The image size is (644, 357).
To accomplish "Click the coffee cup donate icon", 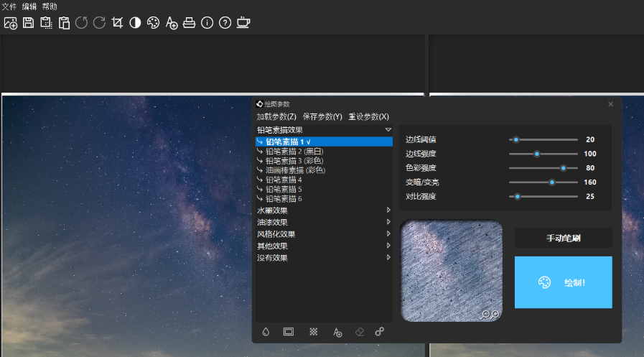I will [243, 23].
